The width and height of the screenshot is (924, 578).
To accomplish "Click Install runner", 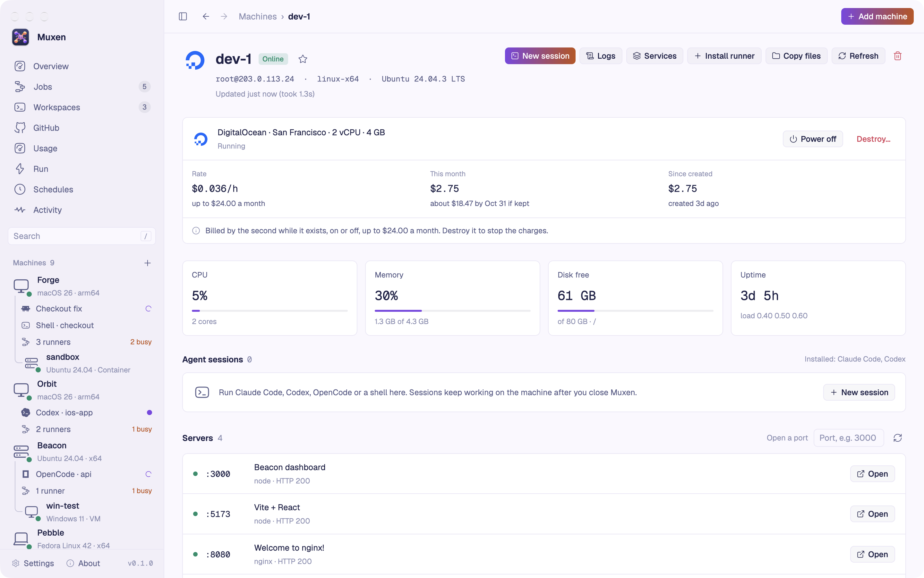I will (x=724, y=56).
